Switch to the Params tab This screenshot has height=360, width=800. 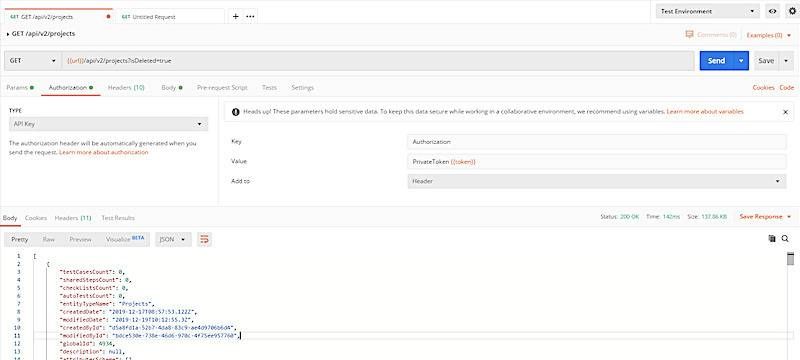(20, 88)
